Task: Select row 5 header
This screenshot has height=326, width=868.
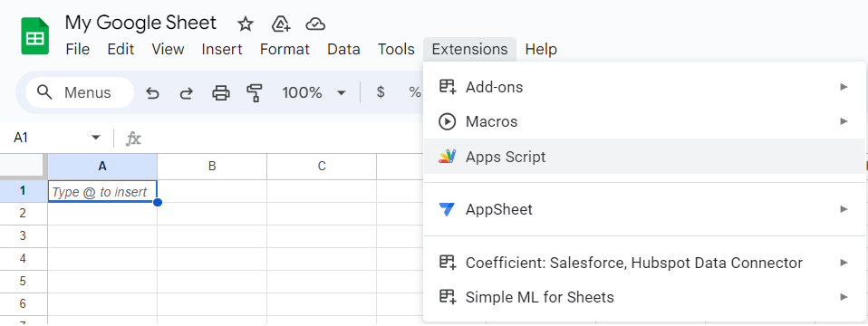Action: (x=23, y=282)
